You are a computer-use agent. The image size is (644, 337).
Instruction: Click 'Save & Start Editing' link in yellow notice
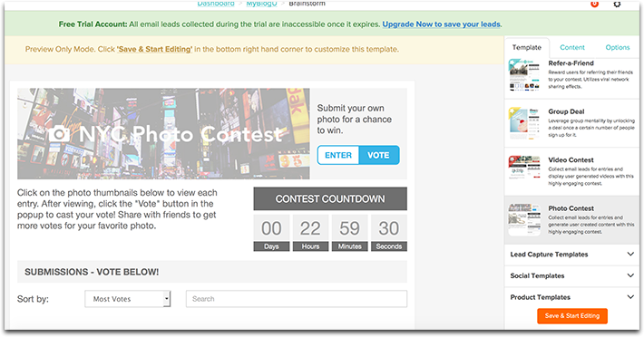[154, 49]
